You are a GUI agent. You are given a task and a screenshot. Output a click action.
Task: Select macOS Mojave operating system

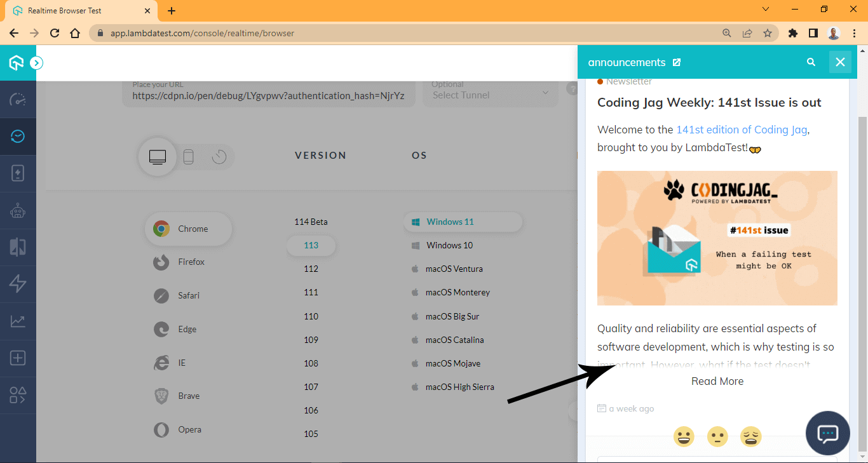click(445, 363)
